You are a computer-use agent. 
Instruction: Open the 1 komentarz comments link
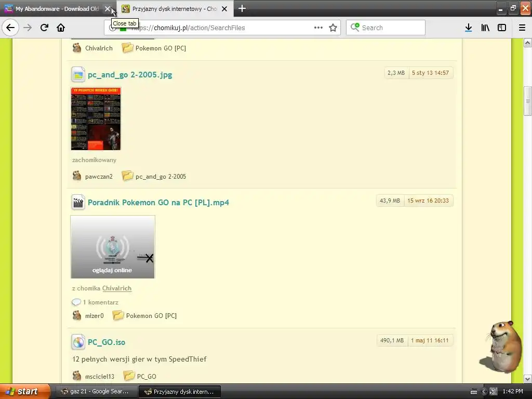(x=100, y=302)
